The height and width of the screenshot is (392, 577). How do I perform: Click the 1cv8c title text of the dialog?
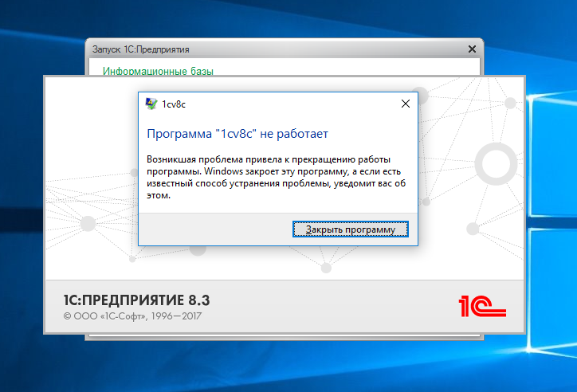click(x=174, y=104)
